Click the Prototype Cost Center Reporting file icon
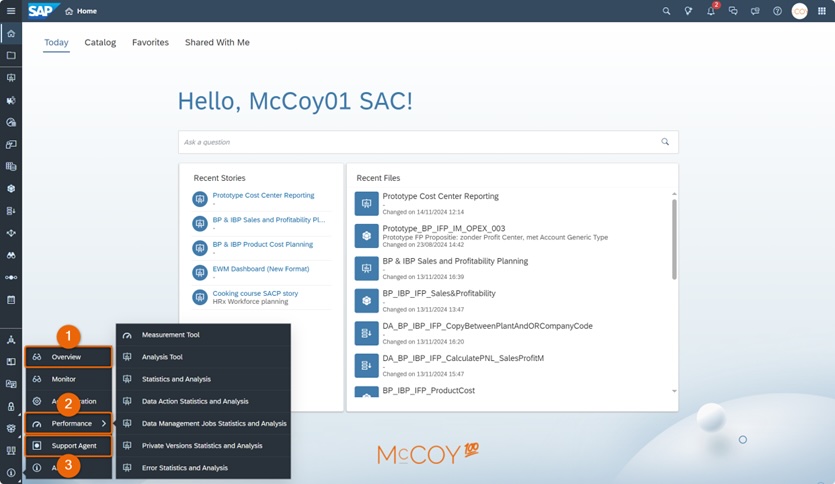The width and height of the screenshot is (835, 484). (x=366, y=203)
